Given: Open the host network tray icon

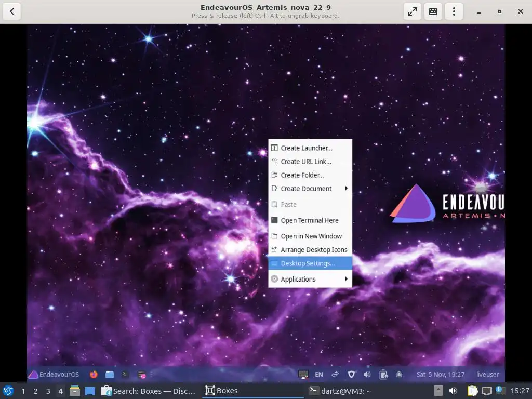Looking at the screenshot, I should coord(487,391).
